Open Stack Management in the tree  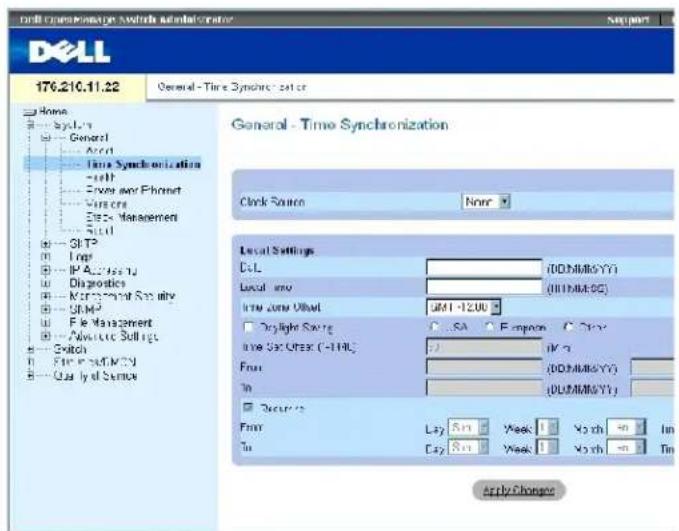pyautogui.click(x=132, y=217)
